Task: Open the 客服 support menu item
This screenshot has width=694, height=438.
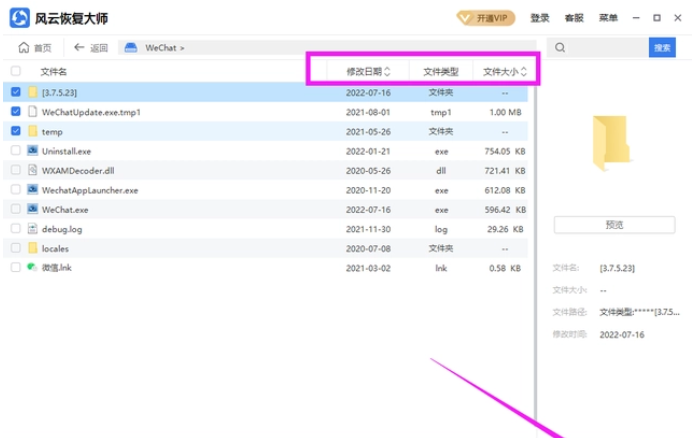Action: pos(574,18)
